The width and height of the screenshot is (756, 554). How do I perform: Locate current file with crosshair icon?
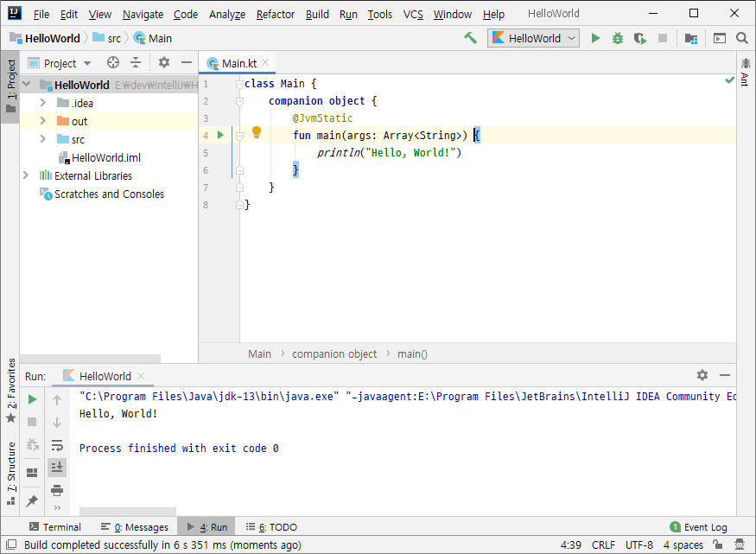coord(113,63)
